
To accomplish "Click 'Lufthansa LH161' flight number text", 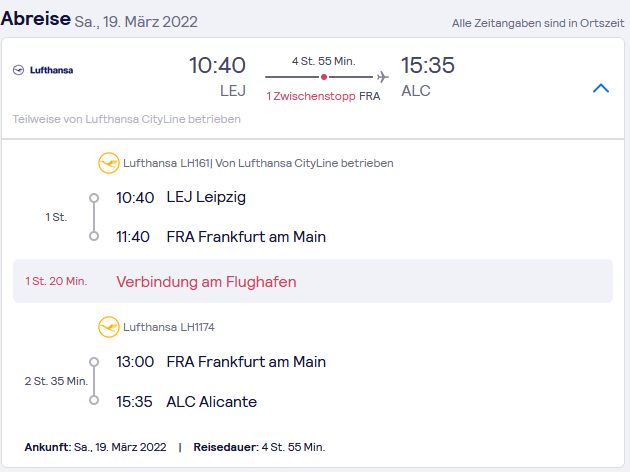I will [x=166, y=163].
